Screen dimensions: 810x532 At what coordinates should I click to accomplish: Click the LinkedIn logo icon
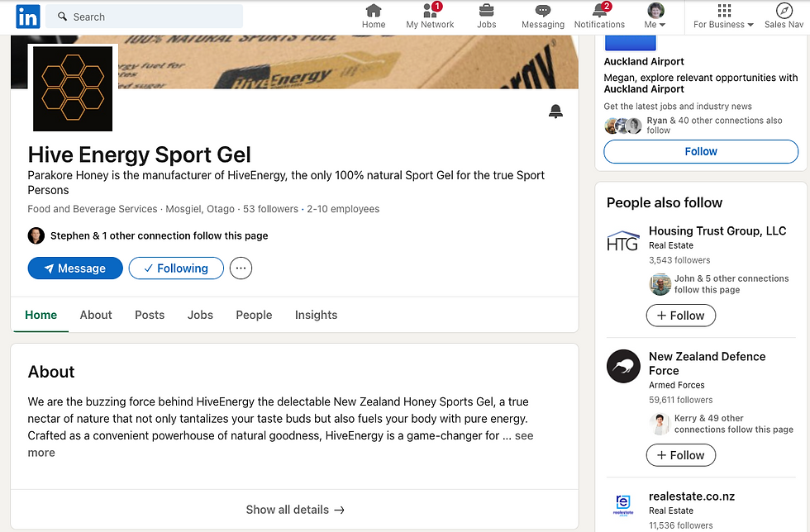27,17
